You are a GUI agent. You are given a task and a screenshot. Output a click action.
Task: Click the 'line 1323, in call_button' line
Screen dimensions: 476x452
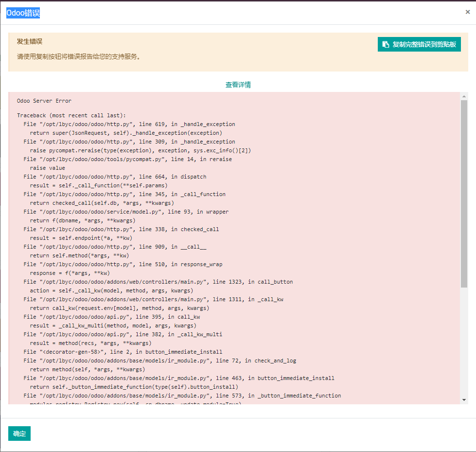click(x=158, y=282)
